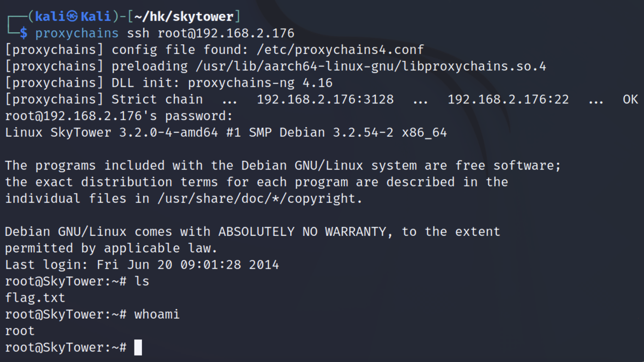Select the flag.txt file name in ls output
This screenshot has width=644, height=362.
point(35,298)
